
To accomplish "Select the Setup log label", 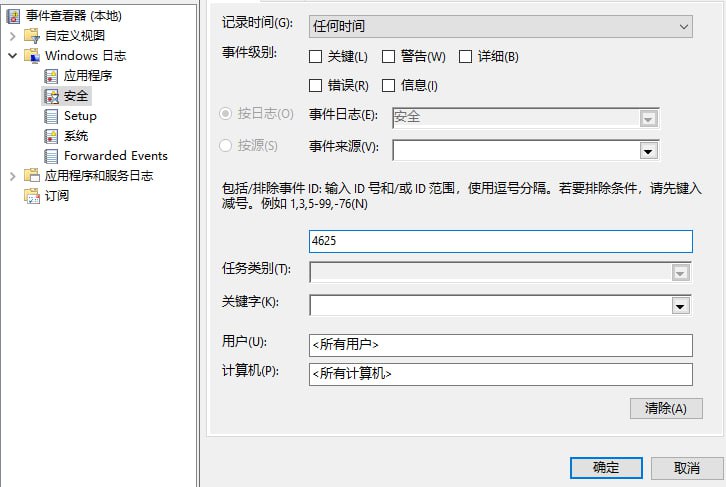I will click(80, 116).
